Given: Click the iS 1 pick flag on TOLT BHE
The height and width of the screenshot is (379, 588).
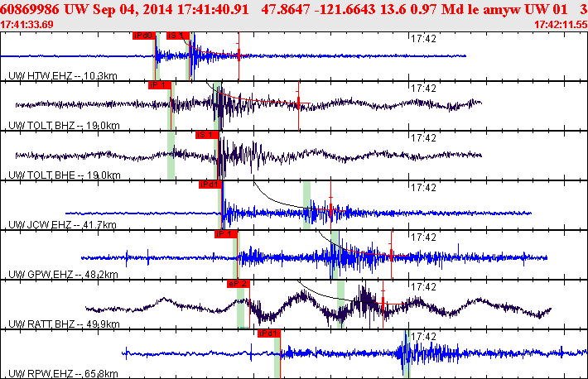Looking at the screenshot, I should [x=207, y=135].
